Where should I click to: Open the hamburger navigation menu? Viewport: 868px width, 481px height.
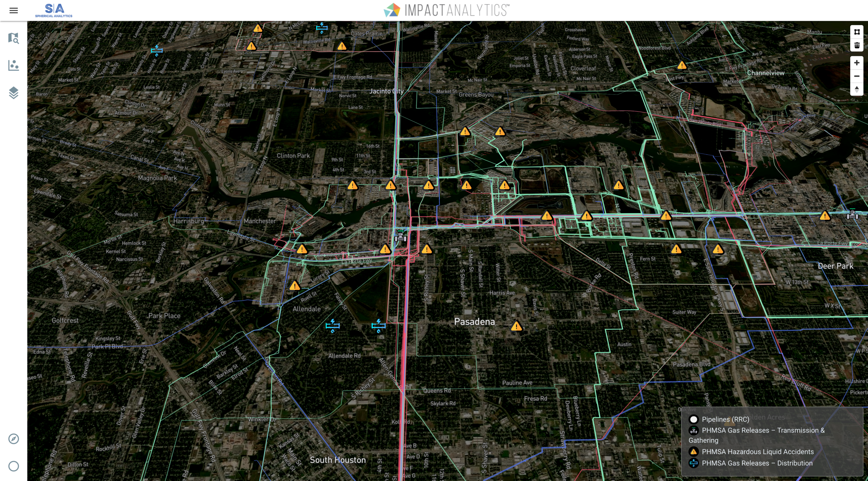tap(14, 10)
